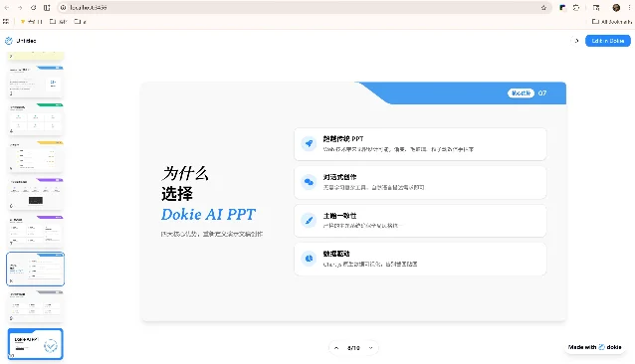Click the brush icon on third card
Image resolution: width=635 pixels, height=364 pixels.
(309, 220)
